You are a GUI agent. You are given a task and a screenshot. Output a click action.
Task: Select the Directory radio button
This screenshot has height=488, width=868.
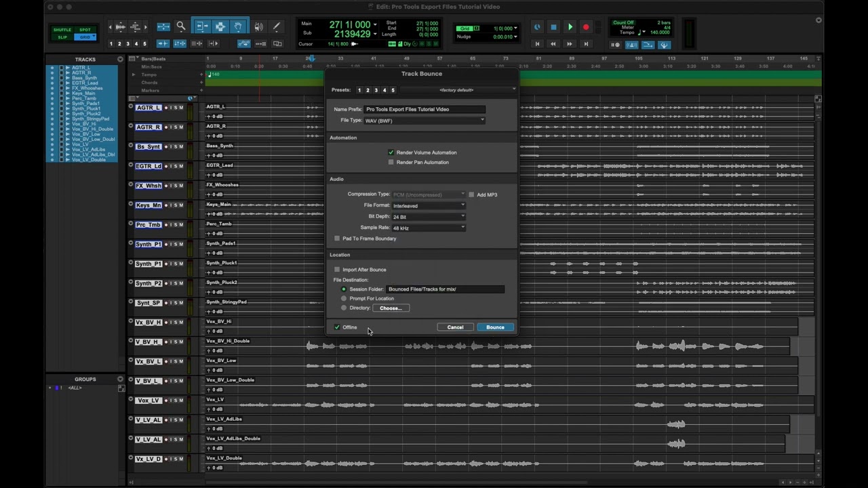[344, 308]
